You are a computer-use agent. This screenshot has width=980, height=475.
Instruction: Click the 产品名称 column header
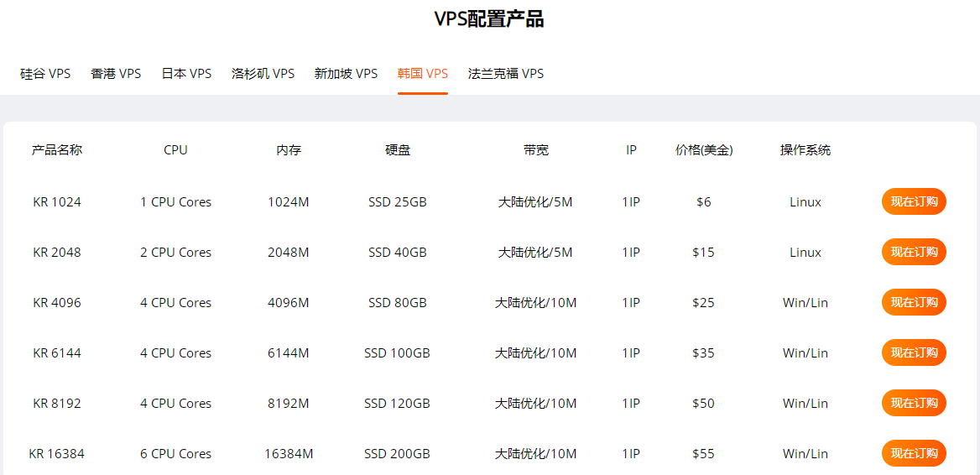click(57, 150)
